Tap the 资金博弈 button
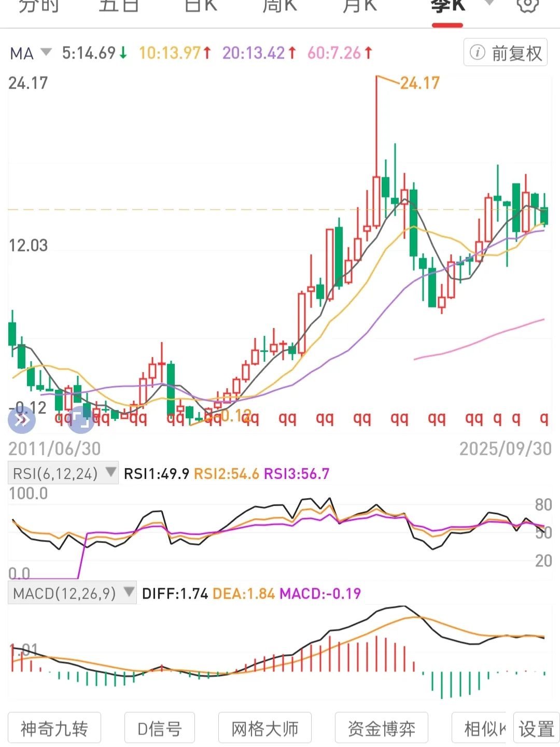560x747 pixels. (382, 728)
